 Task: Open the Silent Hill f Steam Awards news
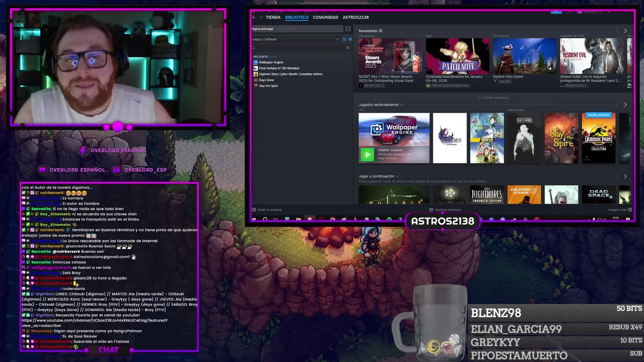click(x=390, y=56)
